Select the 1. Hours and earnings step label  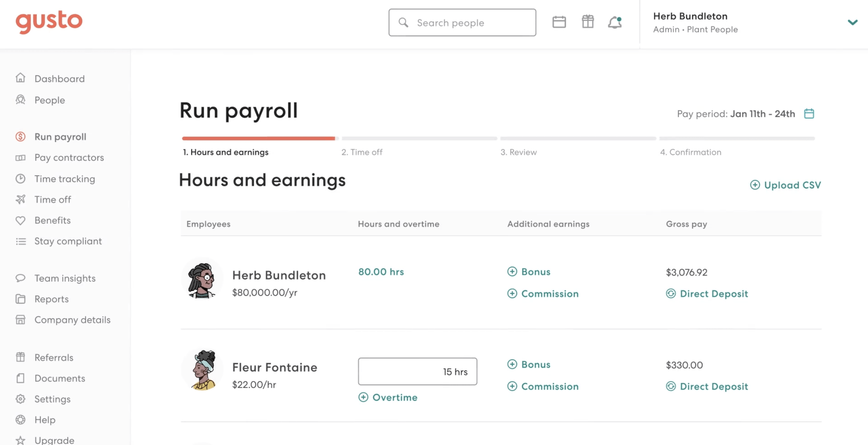click(x=226, y=152)
